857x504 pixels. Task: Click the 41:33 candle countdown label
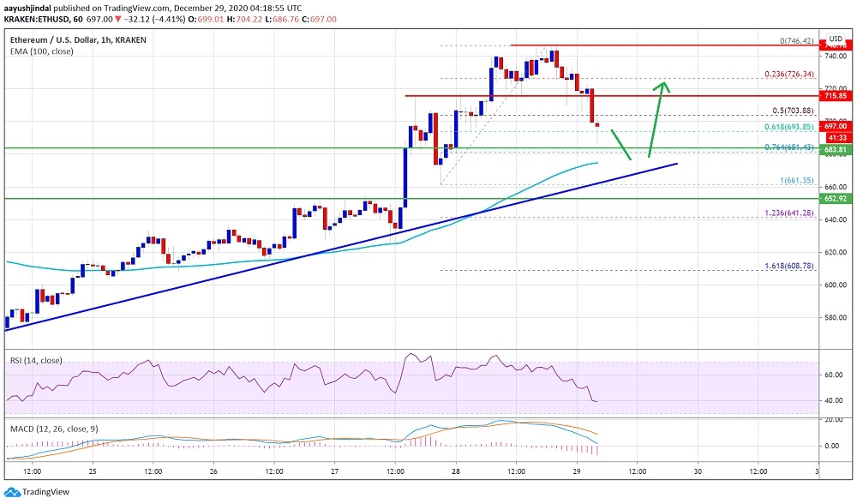pos(836,138)
